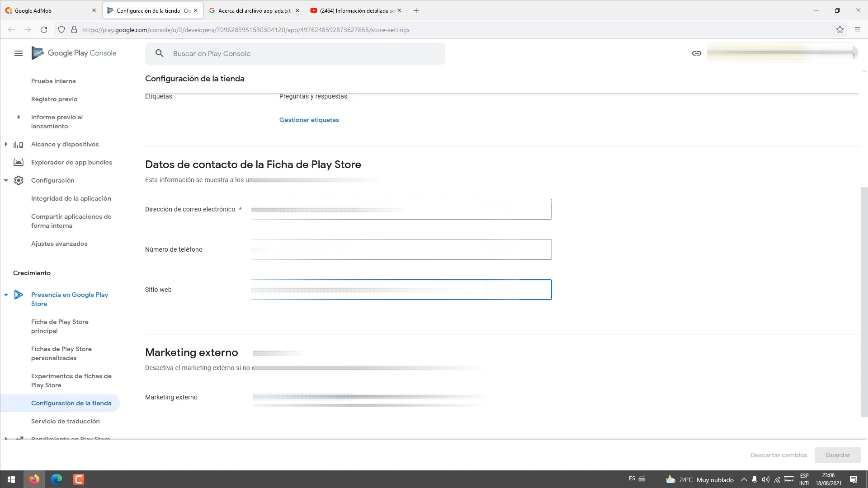Screen dimensions: 868x488
Task: Reload the page in browser
Action: click(x=44, y=30)
